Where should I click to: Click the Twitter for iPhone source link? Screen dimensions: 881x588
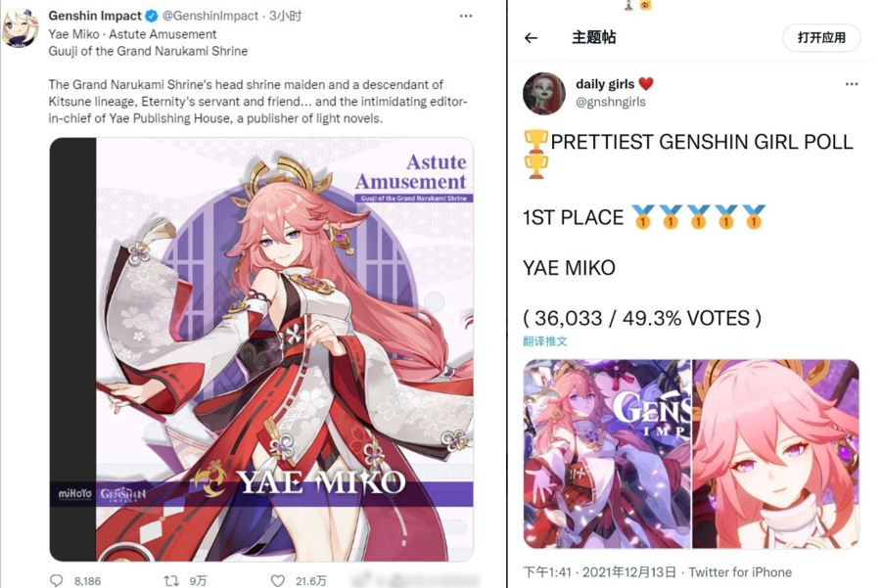point(740,572)
